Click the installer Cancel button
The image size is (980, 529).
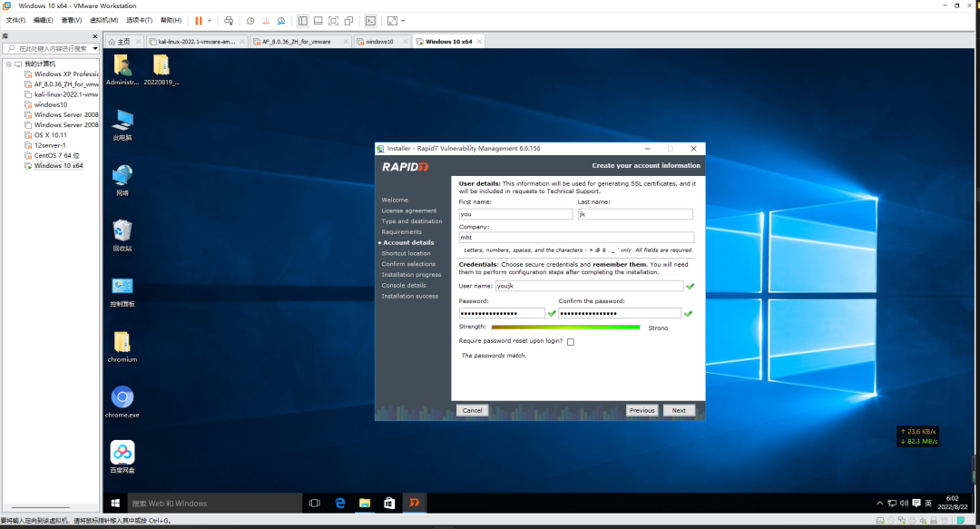473,411
